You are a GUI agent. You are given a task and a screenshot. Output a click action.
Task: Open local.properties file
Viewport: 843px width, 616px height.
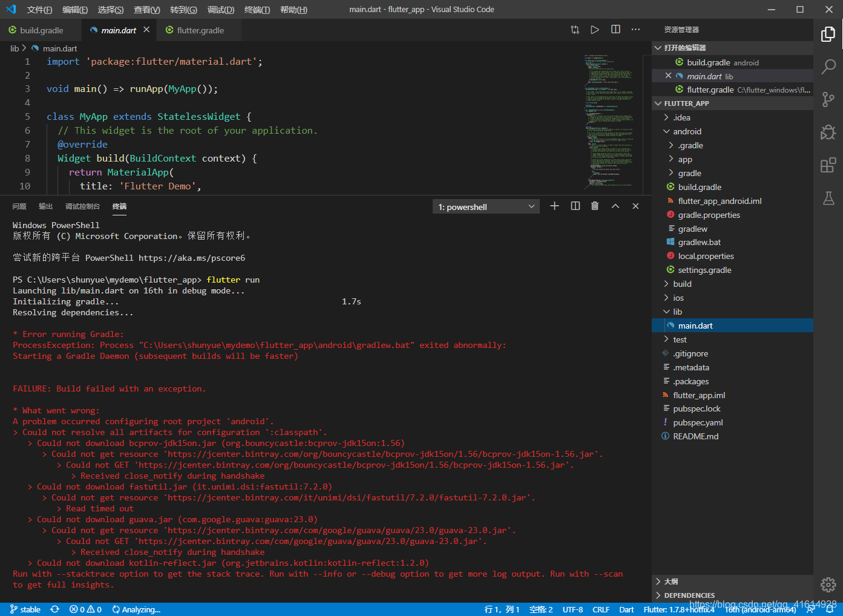coord(732,256)
